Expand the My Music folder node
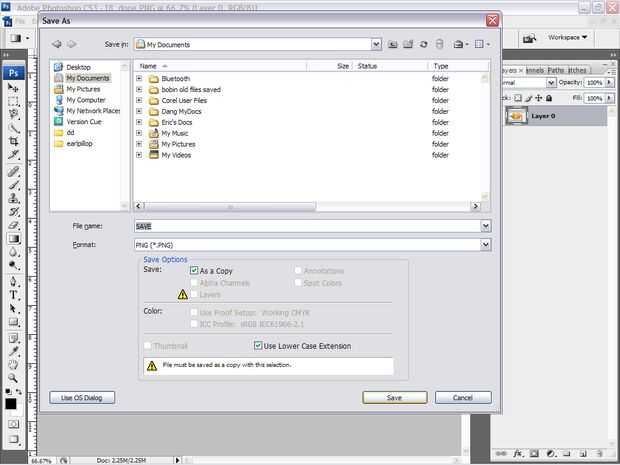Image resolution: width=620 pixels, height=465 pixels. tap(139, 133)
